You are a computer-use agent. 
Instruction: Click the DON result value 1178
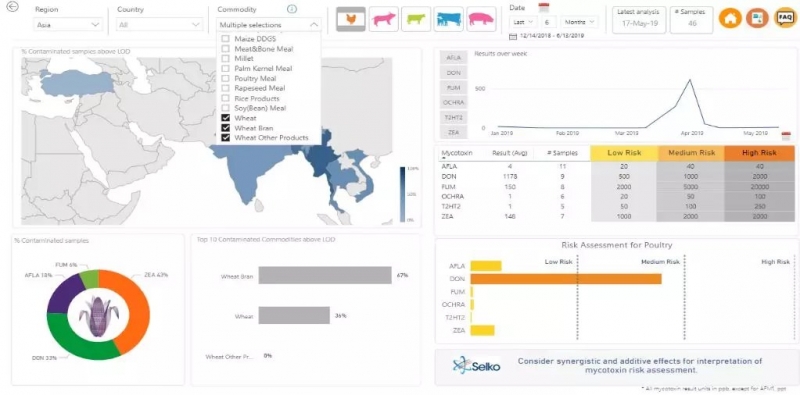coord(509,177)
